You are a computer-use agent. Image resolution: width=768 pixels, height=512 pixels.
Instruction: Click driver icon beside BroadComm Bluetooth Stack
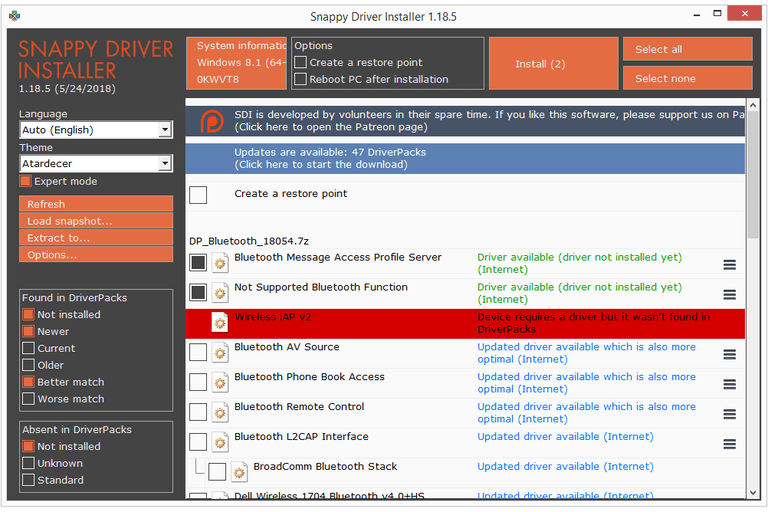click(239, 472)
